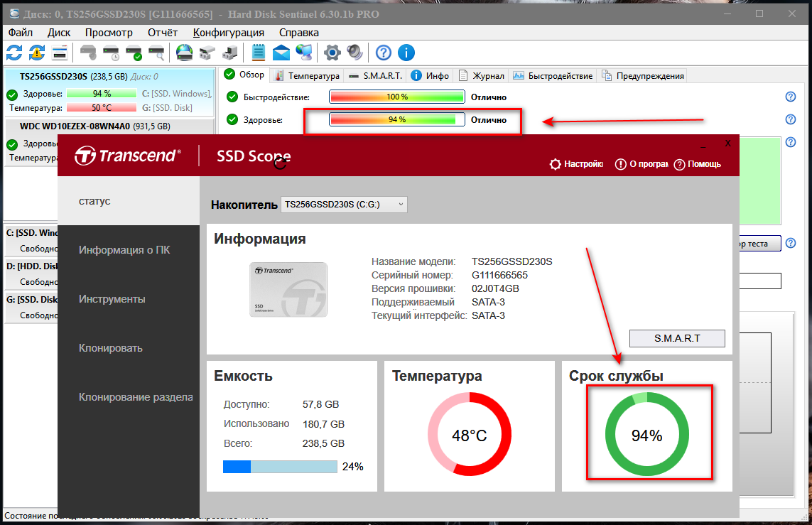The image size is (812, 525).
Task: Select Инструменты in SSD Scope sidebar
Action: point(129,299)
